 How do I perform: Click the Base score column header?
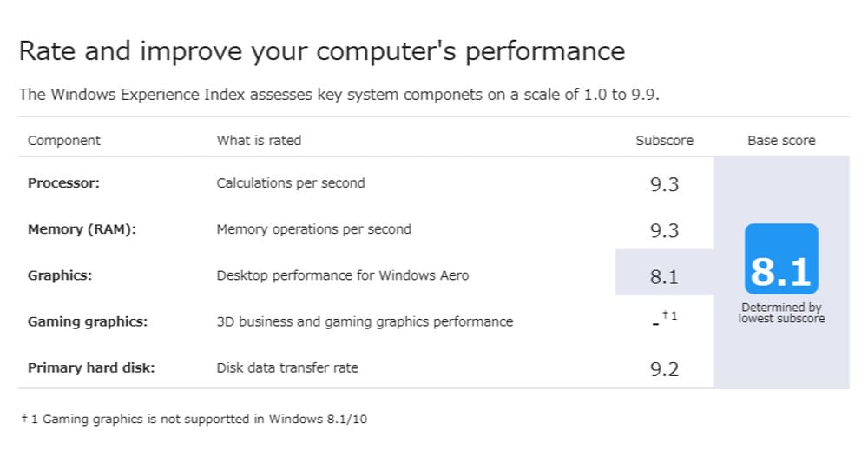(x=781, y=140)
